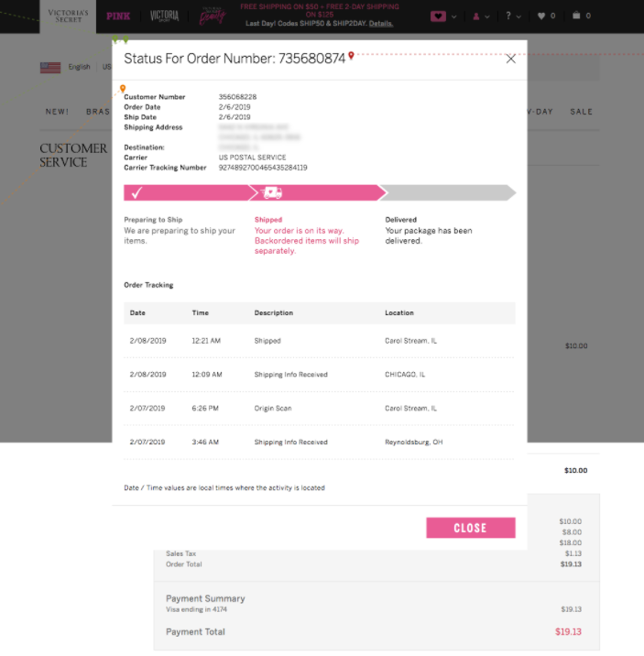This screenshot has height=656, width=644.
Task: Click the Payment Total amount $19.13
Action: [x=568, y=632]
